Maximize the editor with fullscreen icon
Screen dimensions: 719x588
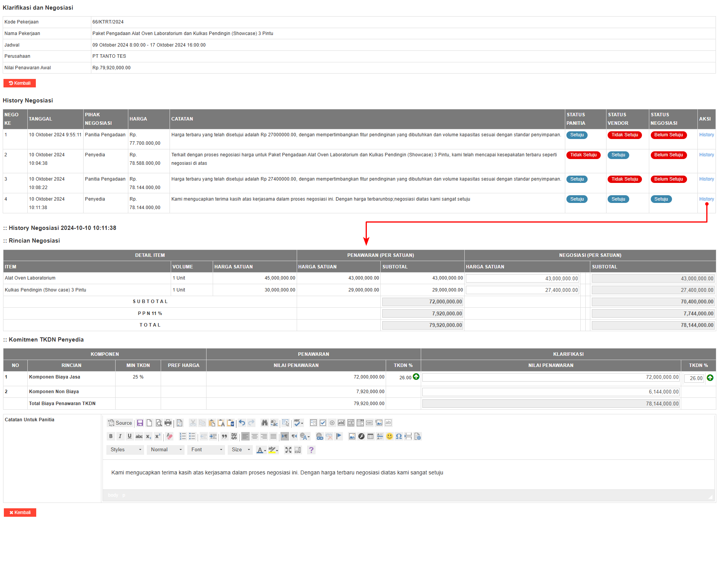(x=288, y=450)
